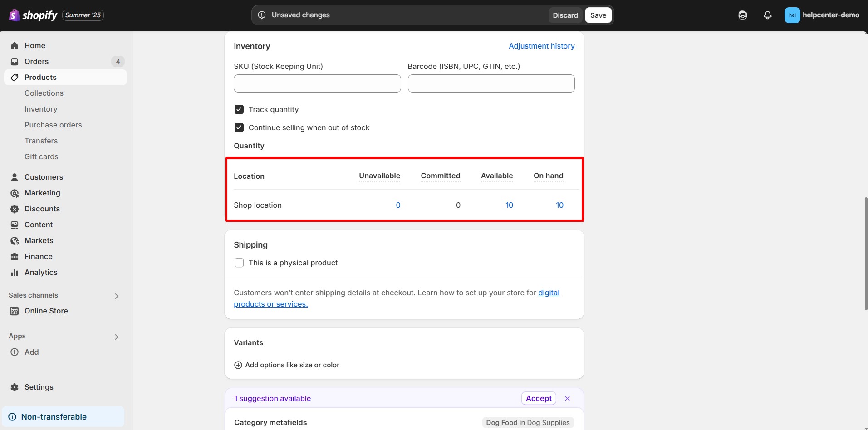
Task: Select the Discounts icon
Action: [x=15, y=209]
